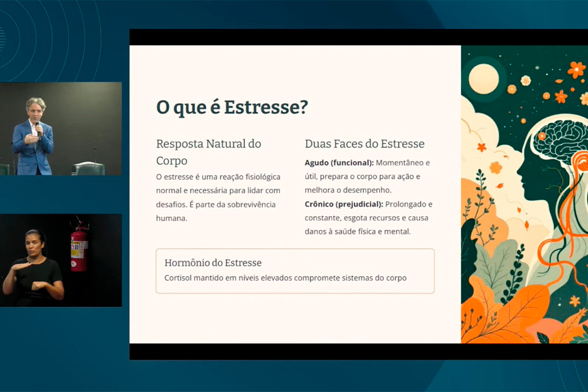
Task: Click the "Duas Faces do Estresse" heading
Action: pyautogui.click(x=365, y=144)
